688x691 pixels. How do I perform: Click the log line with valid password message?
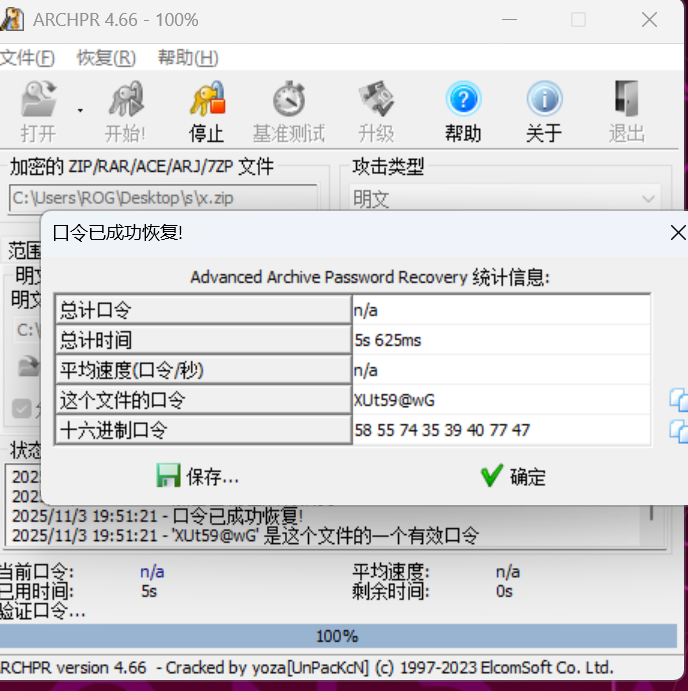pos(245,536)
